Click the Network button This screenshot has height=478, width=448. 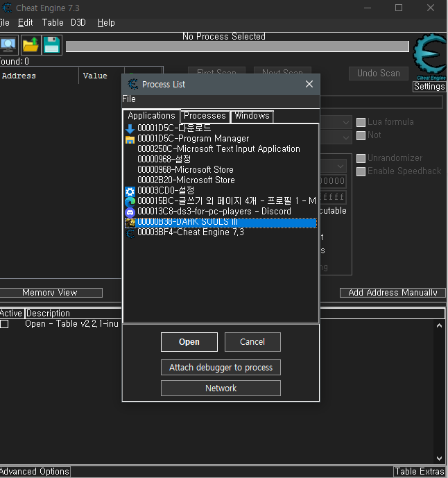221,388
